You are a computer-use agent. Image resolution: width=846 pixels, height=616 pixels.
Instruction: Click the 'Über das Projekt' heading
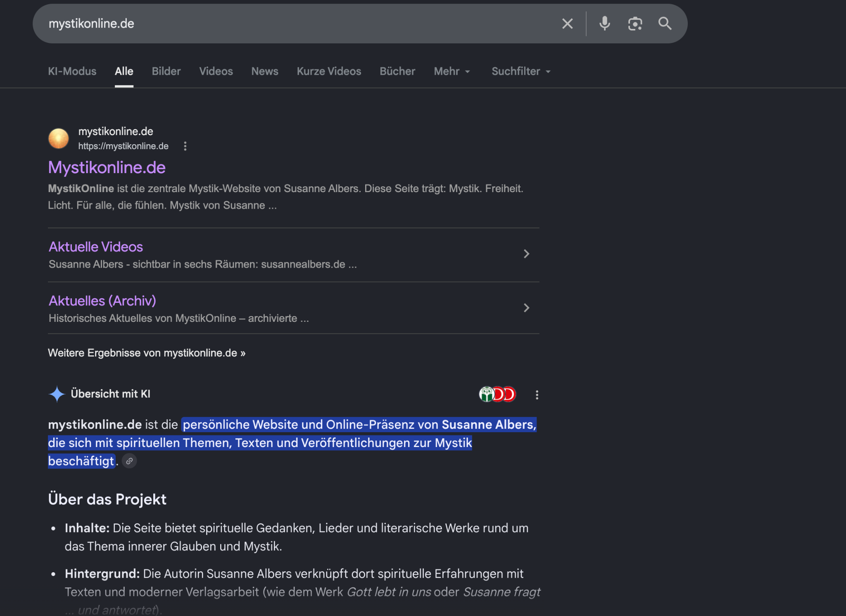point(107,499)
